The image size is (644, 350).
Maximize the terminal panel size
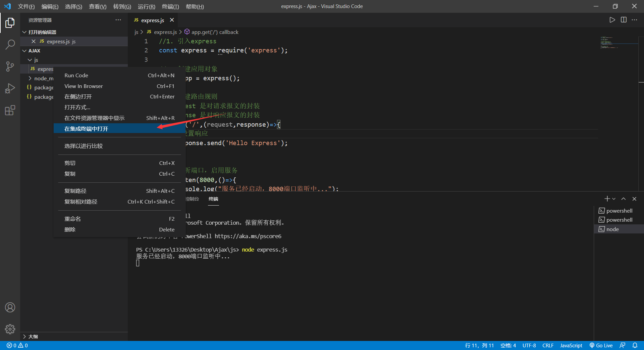624,199
